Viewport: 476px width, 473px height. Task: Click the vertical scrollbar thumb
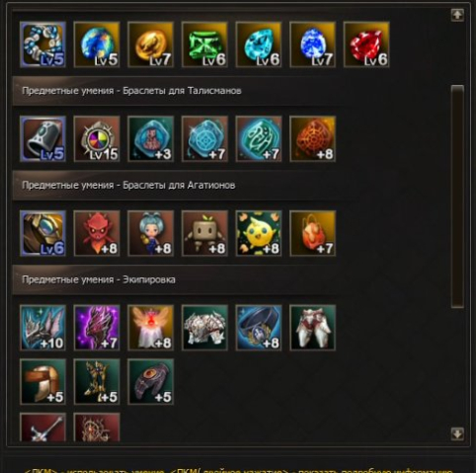tap(457, 197)
